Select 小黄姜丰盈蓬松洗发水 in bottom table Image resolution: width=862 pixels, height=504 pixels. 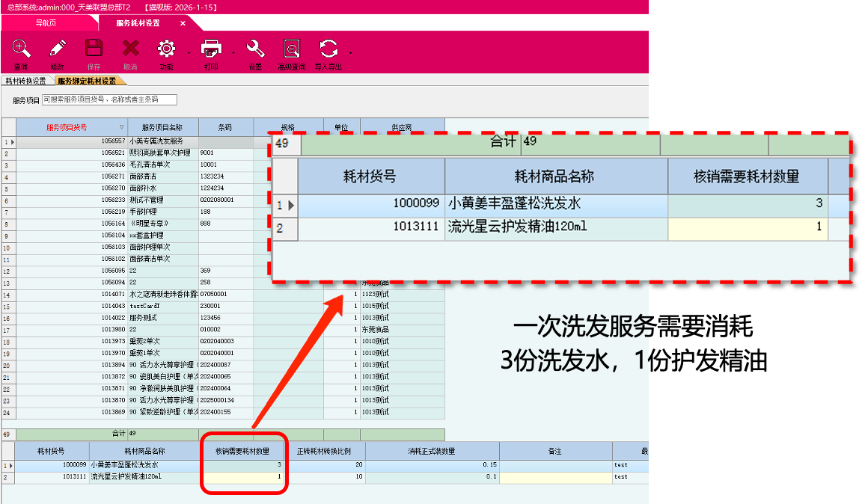coord(144,465)
